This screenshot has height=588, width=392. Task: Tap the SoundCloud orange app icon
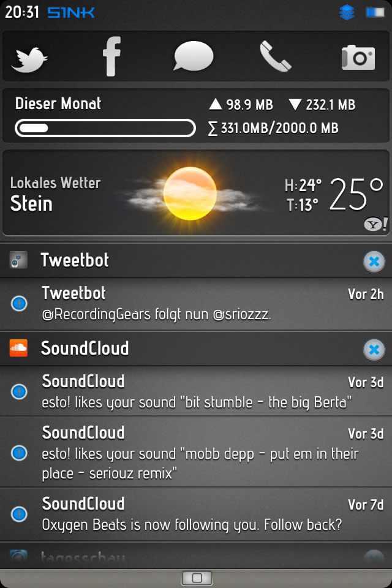[18, 348]
